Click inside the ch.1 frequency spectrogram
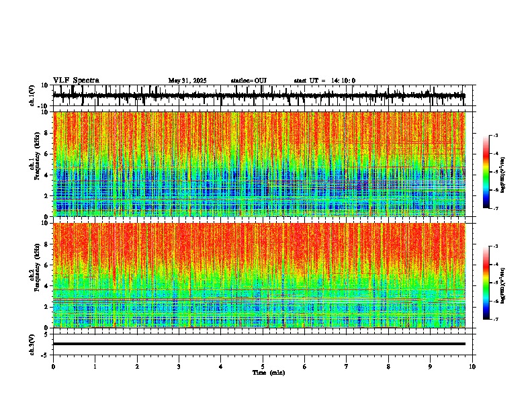Image resolution: width=532 pixels, height=411 pixels. tap(259, 164)
